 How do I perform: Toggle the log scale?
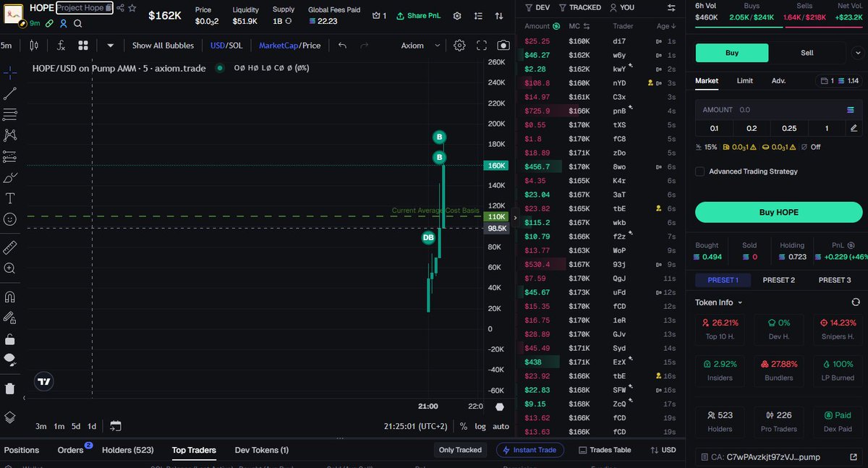point(480,426)
